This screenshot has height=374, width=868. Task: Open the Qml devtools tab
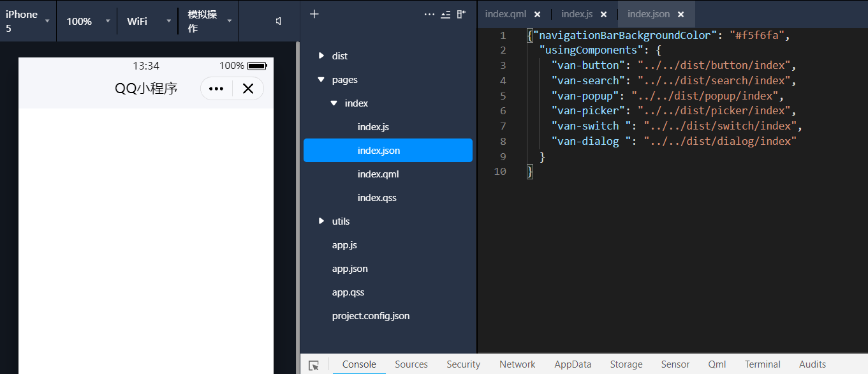(x=717, y=364)
